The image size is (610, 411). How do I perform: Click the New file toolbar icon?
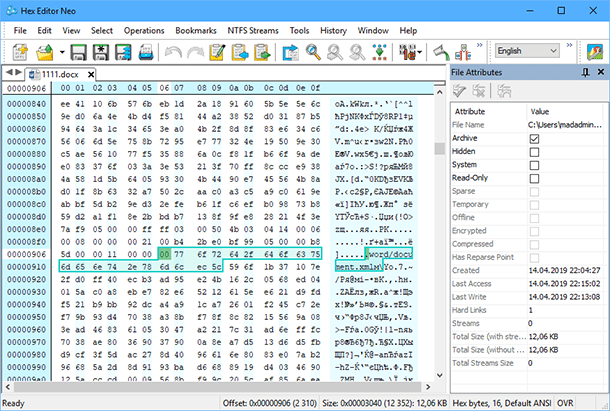(20, 52)
